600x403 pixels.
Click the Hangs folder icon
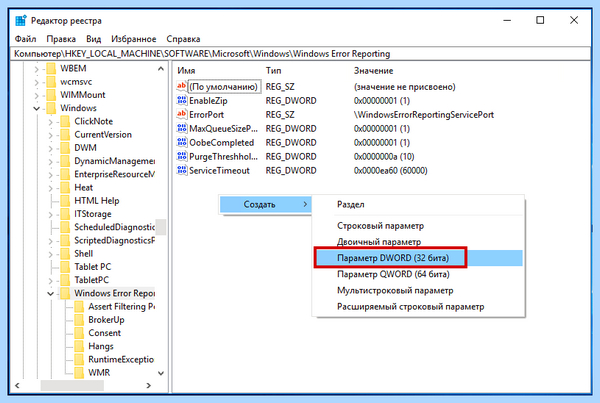pyautogui.click(x=79, y=346)
